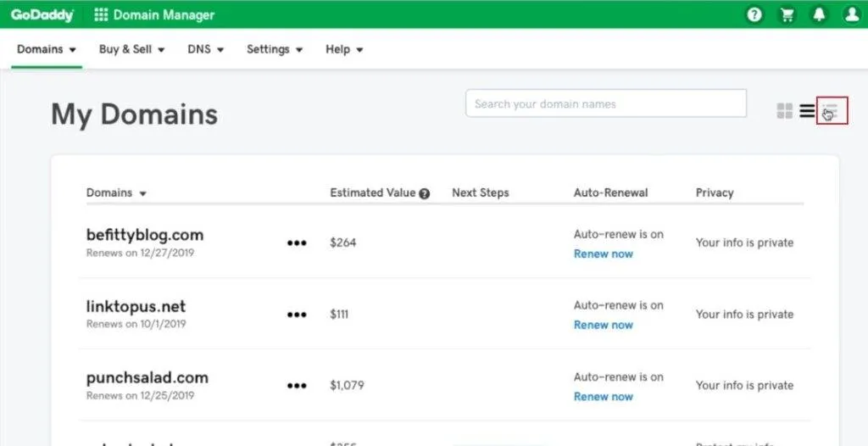The width and height of the screenshot is (868, 446).
Task: Switch to grid card view icon
Action: (784, 111)
